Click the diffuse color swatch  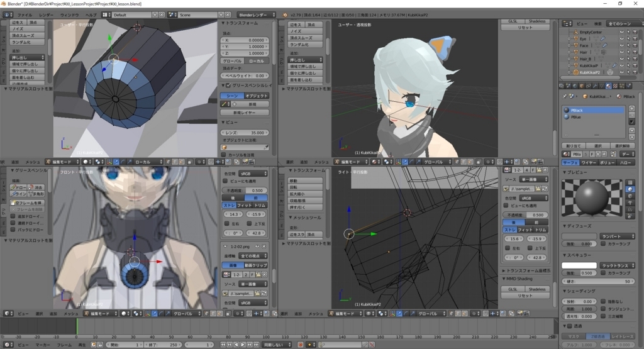coord(579,236)
